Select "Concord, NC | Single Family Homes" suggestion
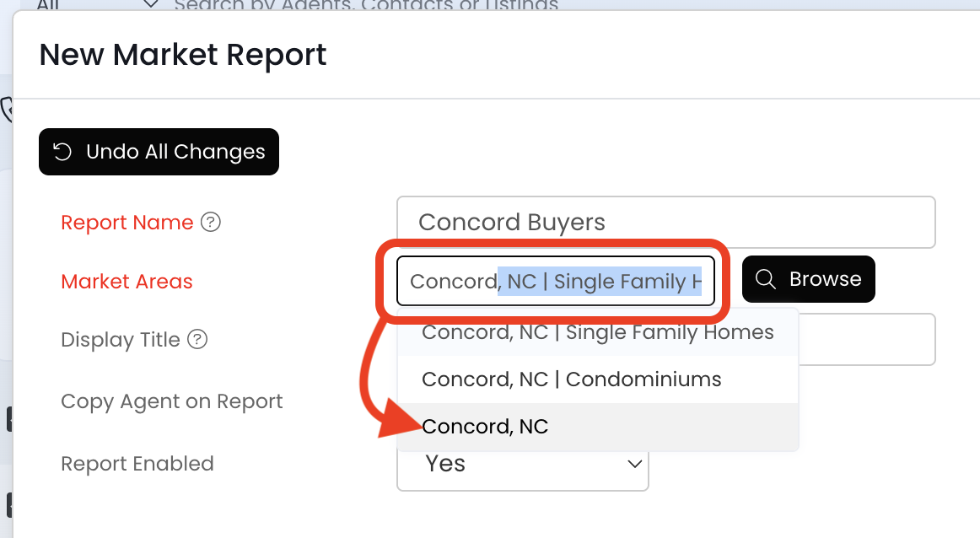Viewport: 980px width, 538px height. (x=597, y=332)
